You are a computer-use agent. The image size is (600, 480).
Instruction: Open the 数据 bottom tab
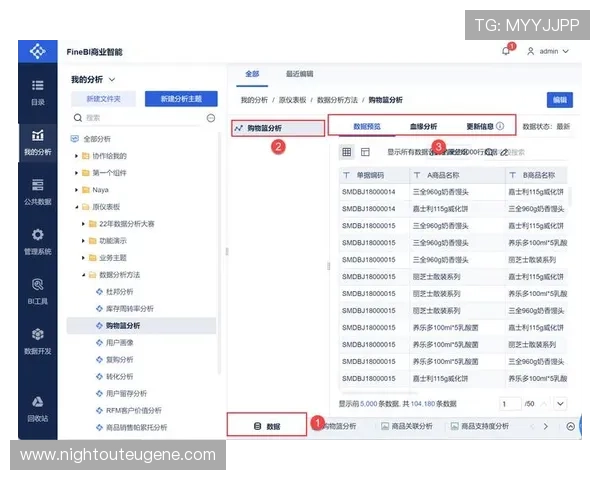pos(267,426)
